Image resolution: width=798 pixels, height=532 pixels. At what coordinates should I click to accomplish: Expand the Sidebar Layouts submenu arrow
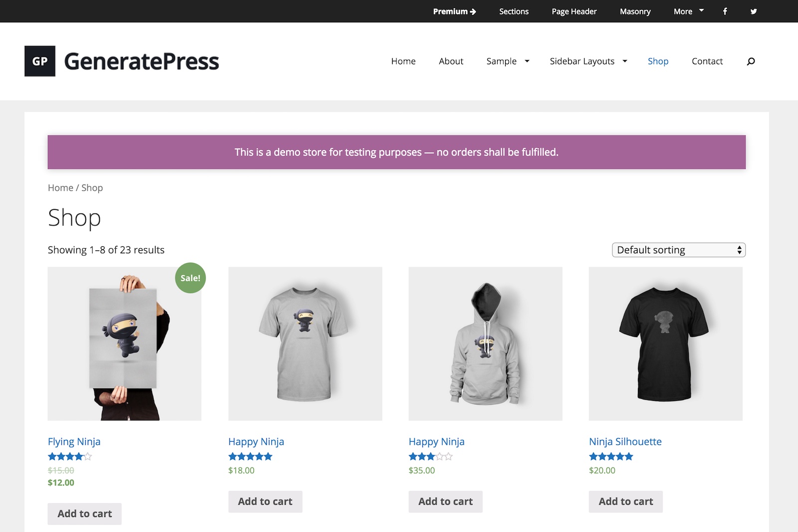click(x=625, y=61)
